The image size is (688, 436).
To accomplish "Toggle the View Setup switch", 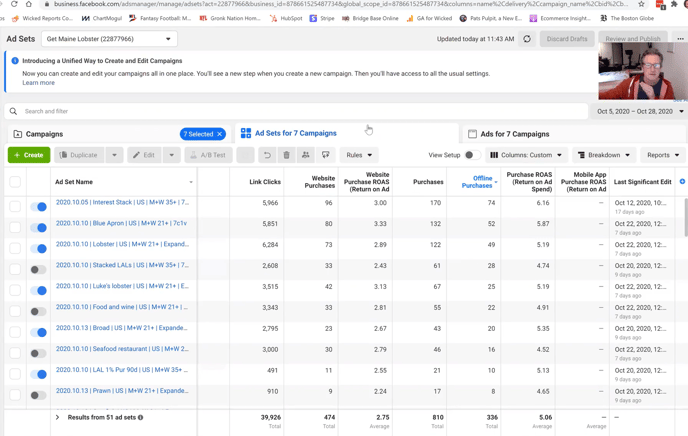I will pyautogui.click(x=472, y=155).
